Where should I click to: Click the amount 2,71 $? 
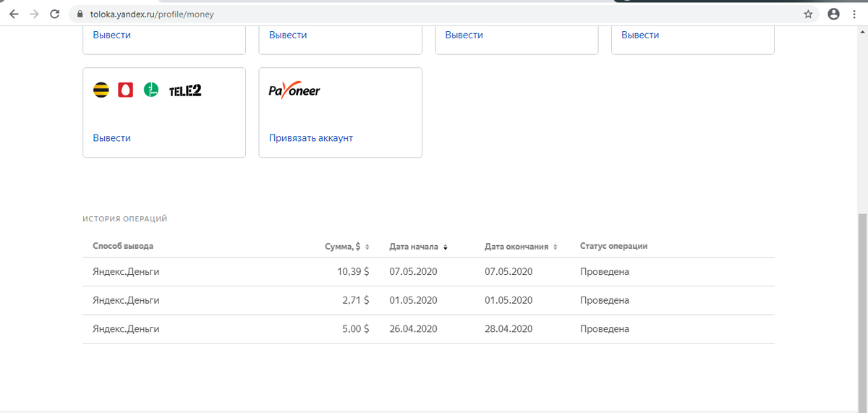(x=356, y=300)
